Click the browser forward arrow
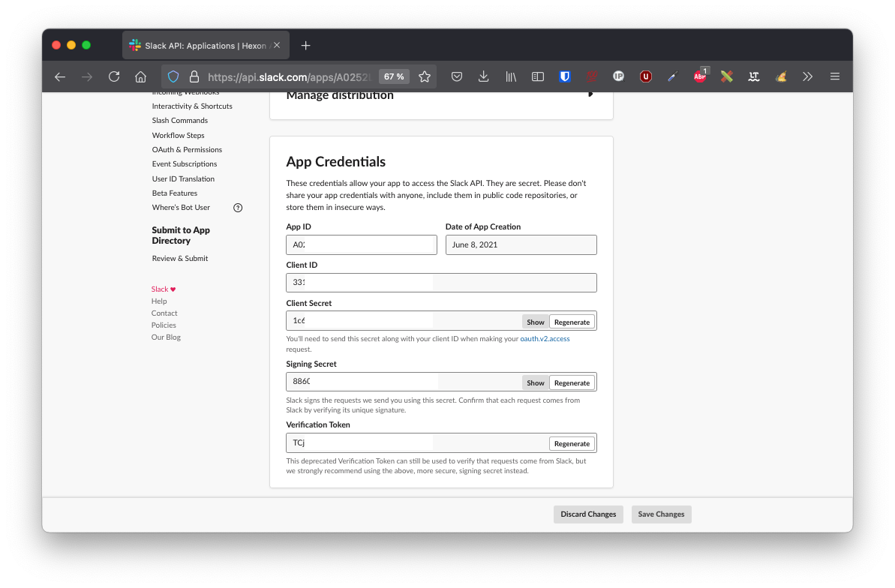 [87, 76]
